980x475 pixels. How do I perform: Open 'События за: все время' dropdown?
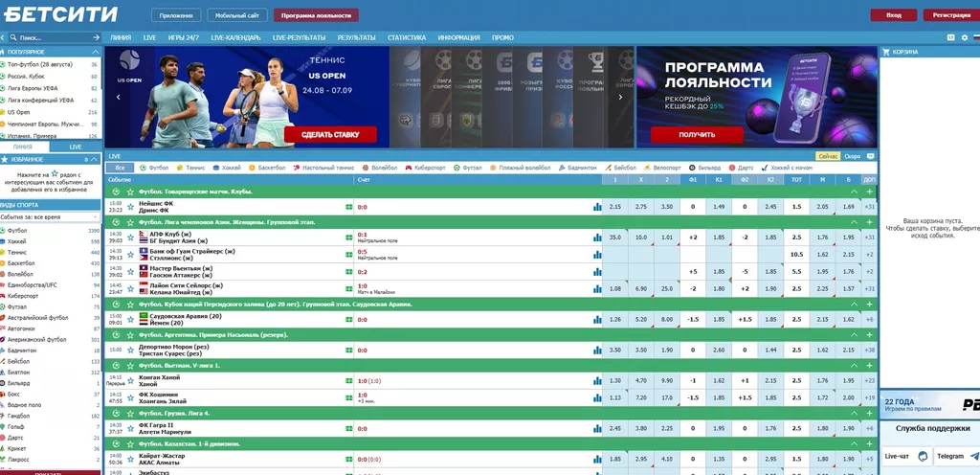click(50, 216)
